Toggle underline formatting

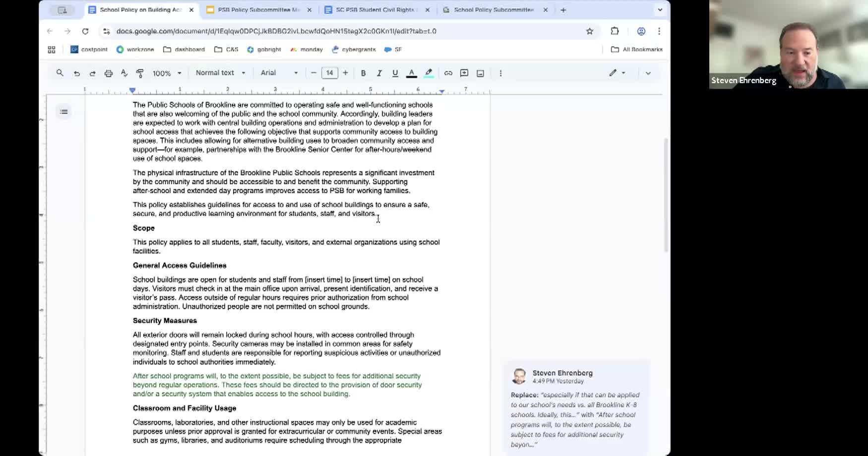[x=395, y=73]
